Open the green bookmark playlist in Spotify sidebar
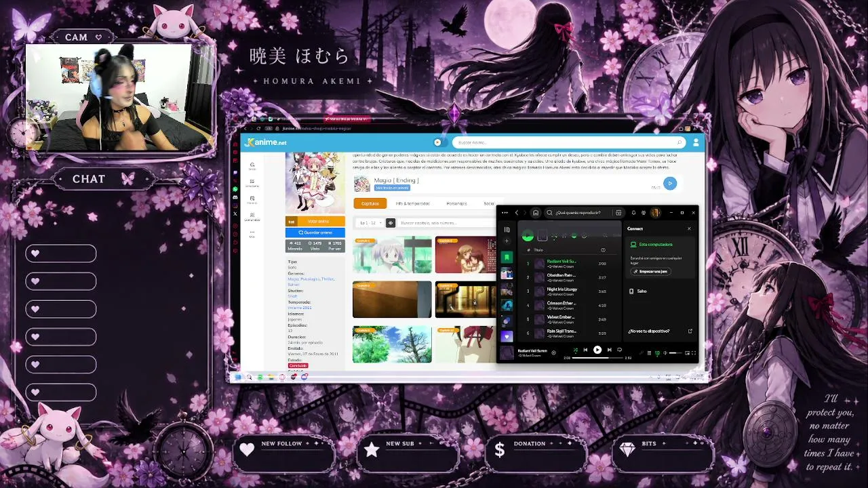The height and width of the screenshot is (488, 868). click(x=507, y=258)
